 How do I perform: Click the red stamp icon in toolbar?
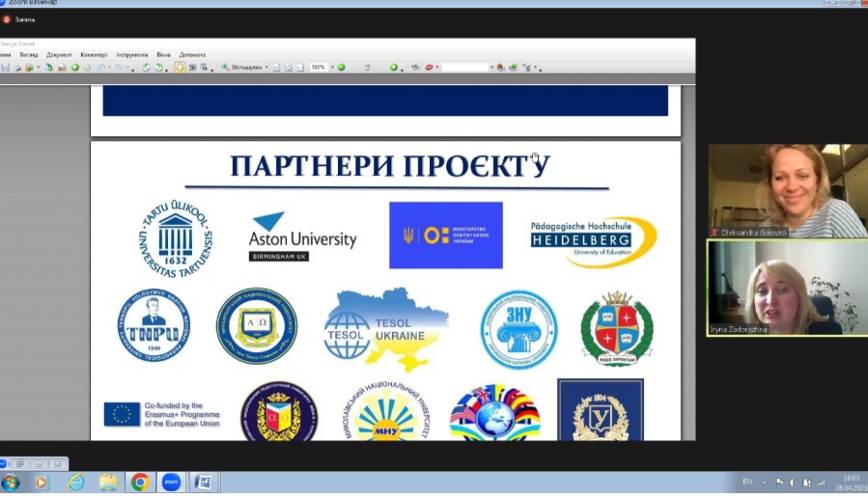click(429, 68)
